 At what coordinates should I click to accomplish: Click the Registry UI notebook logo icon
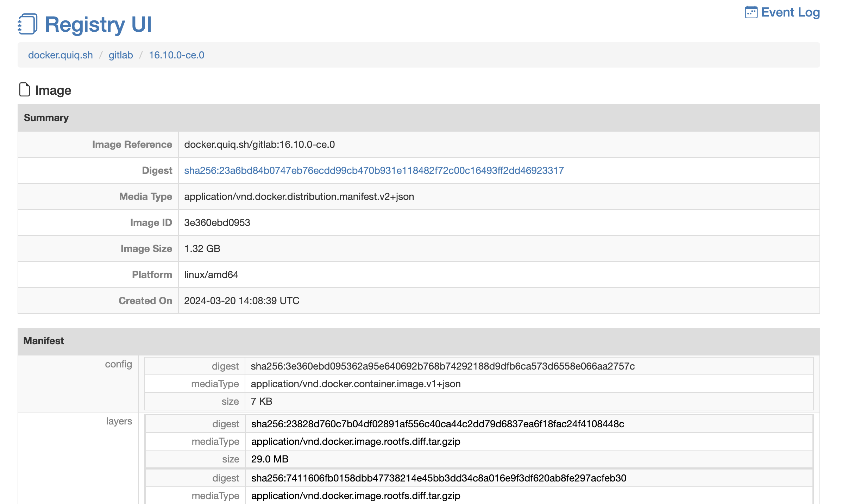pyautogui.click(x=27, y=24)
